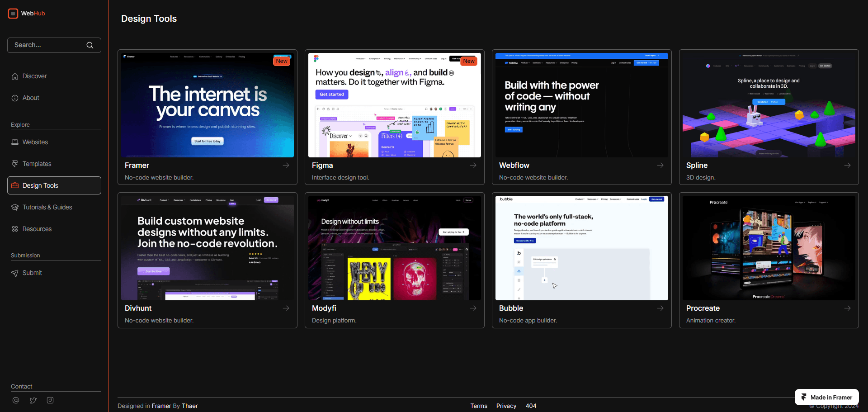The width and height of the screenshot is (868, 412).
Task: Click the "Animation creator." description text
Action: point(711,321)
